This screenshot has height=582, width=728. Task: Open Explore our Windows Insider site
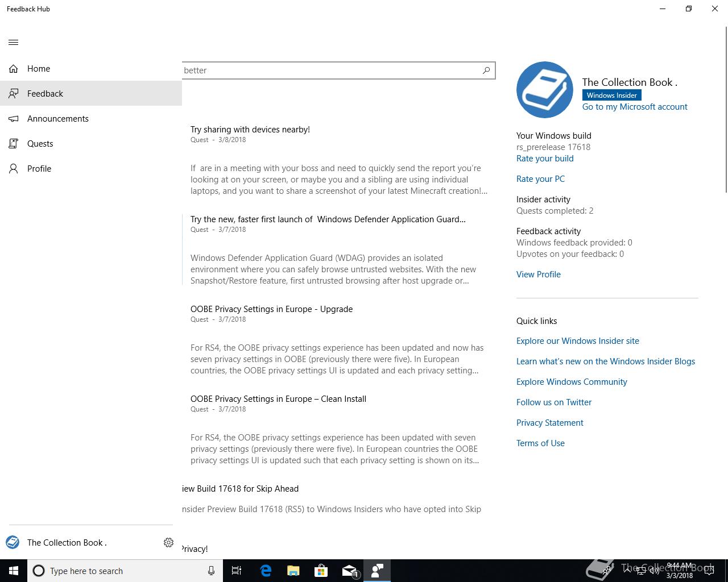click(578, 341)
